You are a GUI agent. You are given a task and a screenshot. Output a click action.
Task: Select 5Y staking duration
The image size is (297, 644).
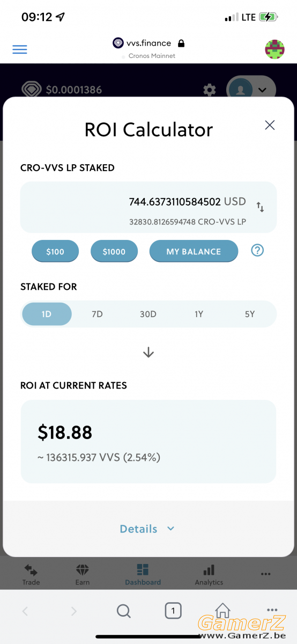point(250,314)
